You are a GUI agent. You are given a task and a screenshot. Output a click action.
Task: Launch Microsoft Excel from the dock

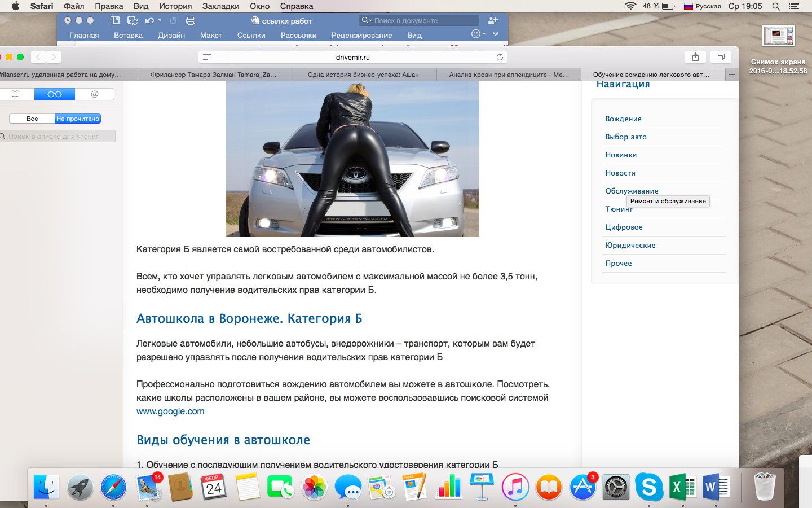point(682,487)
